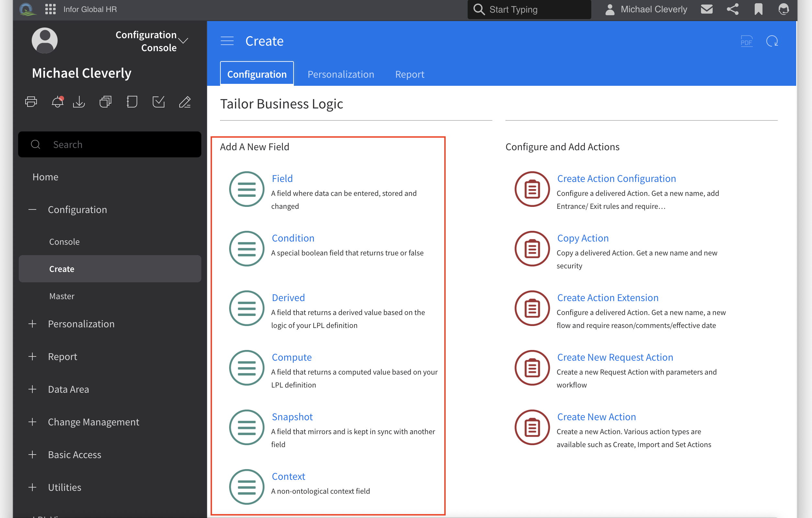Click the red Create Action Configuration clipboard icon
The image size is (812, 518).
tap(532, 189)
